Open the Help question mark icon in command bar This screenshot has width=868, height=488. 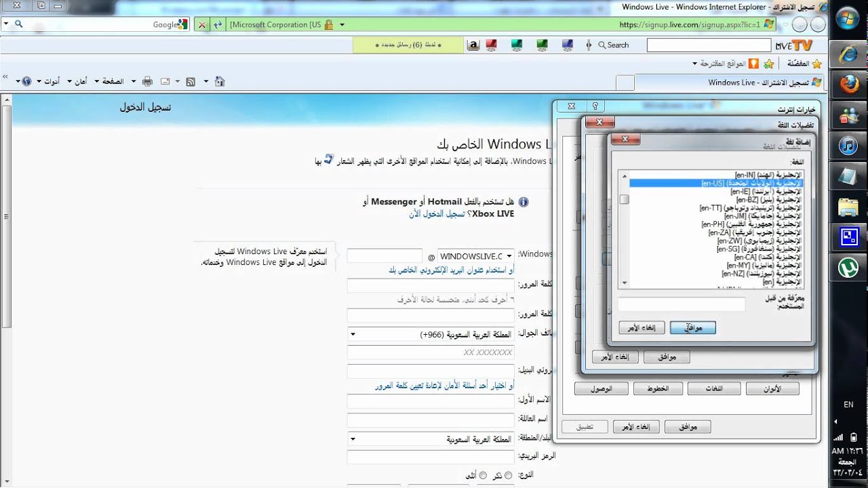[26, 81]
